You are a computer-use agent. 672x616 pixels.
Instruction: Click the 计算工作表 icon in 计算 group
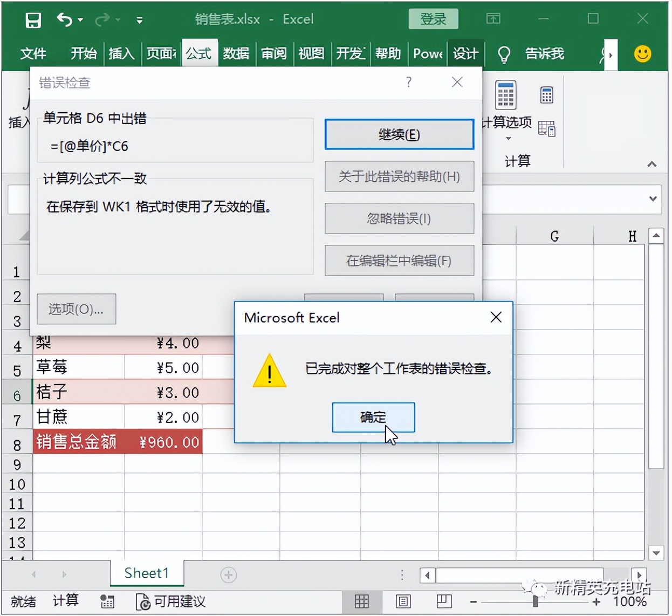coord(546,128)
